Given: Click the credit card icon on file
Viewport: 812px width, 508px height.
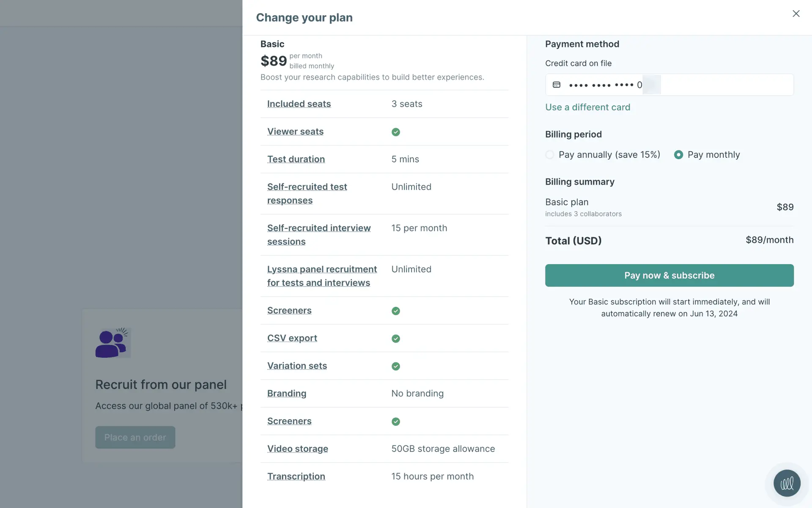Looking at the screenshot, I should (x=557, y=85).
